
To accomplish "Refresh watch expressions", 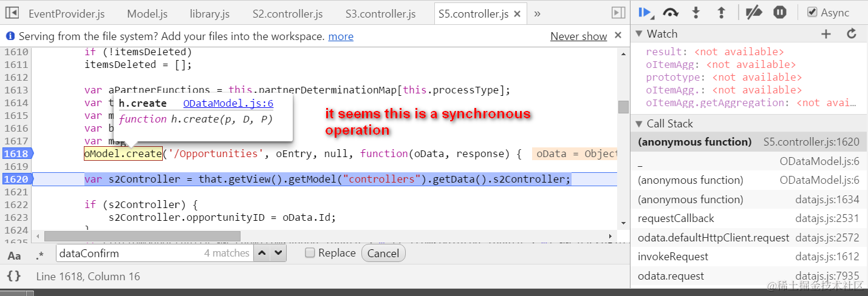I will pyautogui.click(x=852, y=34).
